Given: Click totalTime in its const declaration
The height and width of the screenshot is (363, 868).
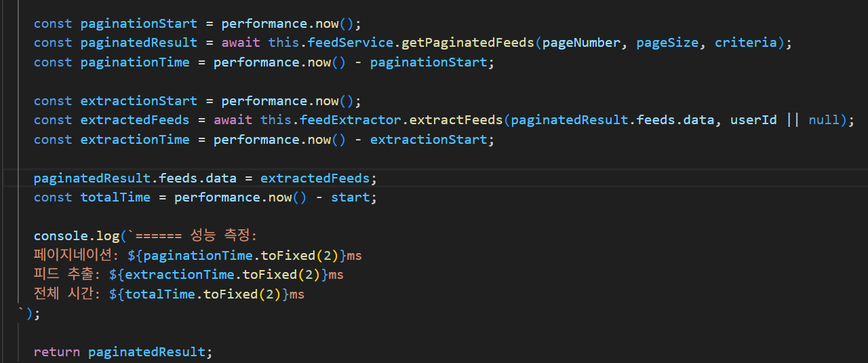Looking at the screenshot, I should coord(115,197).
